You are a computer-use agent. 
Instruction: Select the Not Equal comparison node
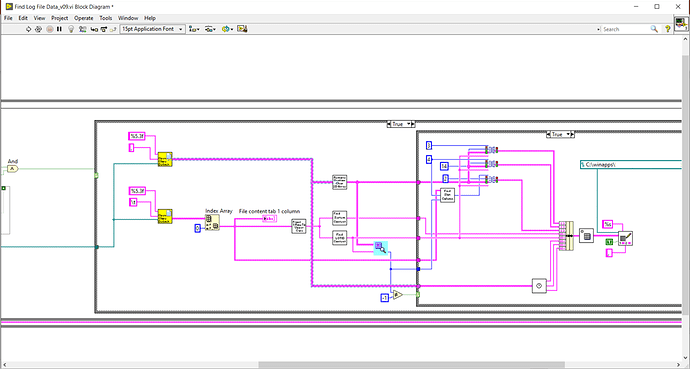pos(397,294)
